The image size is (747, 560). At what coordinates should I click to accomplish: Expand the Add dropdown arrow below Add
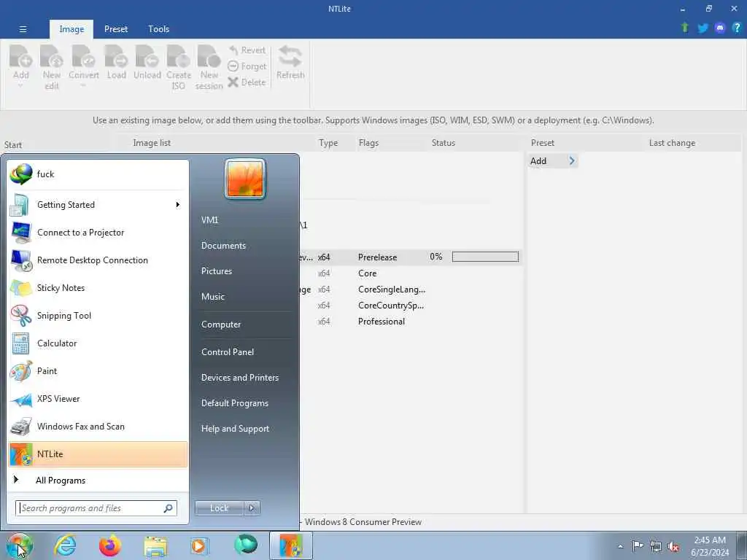point(20,86)
